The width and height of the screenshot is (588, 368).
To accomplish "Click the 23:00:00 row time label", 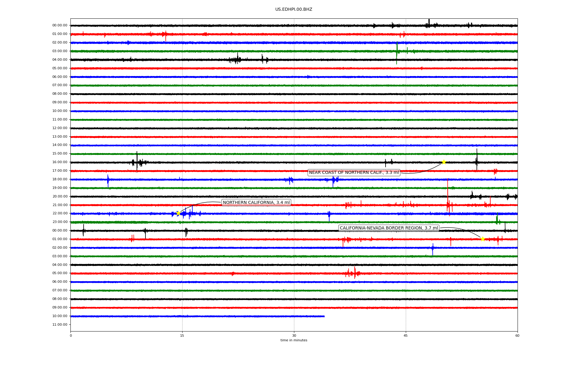I will click(60, 222).
